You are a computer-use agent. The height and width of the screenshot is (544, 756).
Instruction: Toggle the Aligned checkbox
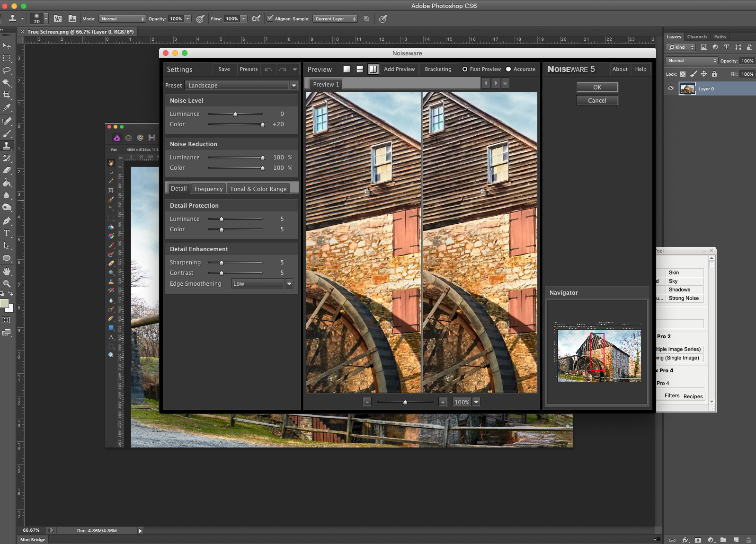pos(270,18)
